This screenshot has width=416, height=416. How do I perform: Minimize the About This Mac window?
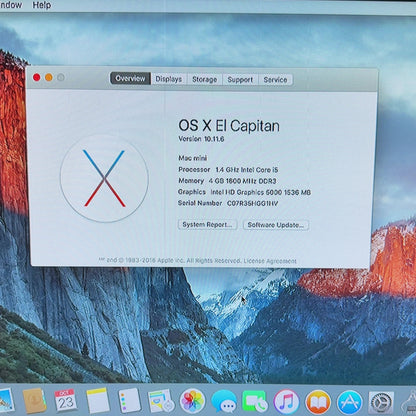[x=49, y=78]
